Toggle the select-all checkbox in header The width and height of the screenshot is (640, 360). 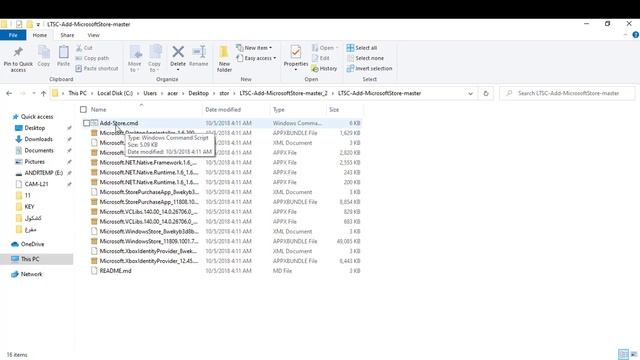pyautogui.click(x=83, y=109)
